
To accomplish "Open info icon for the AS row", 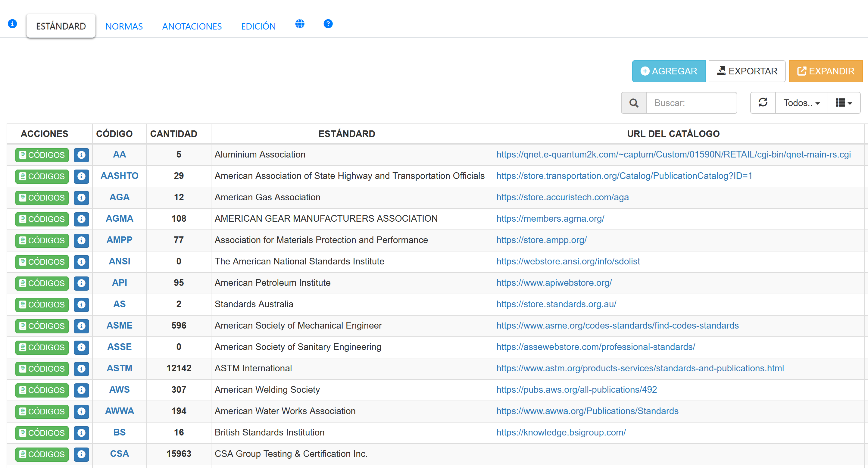I will (x=81, y=304).
